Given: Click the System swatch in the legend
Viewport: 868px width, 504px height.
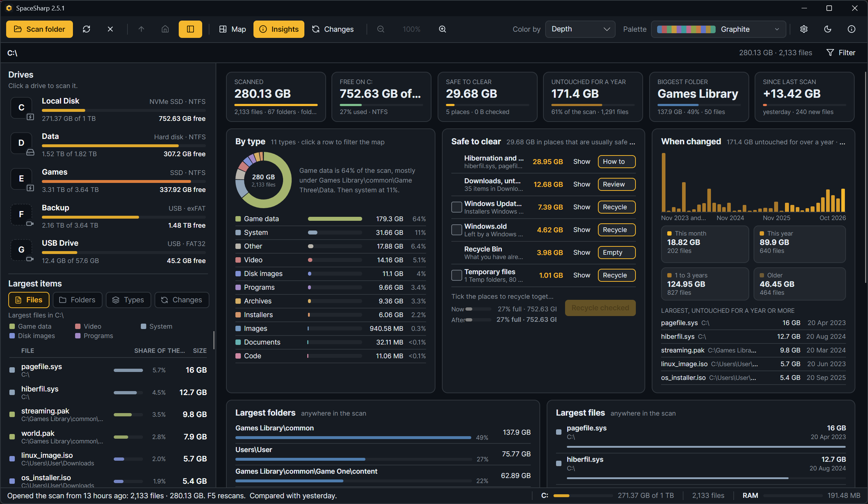Looking at the screenshot, I should tap(143, 326).
